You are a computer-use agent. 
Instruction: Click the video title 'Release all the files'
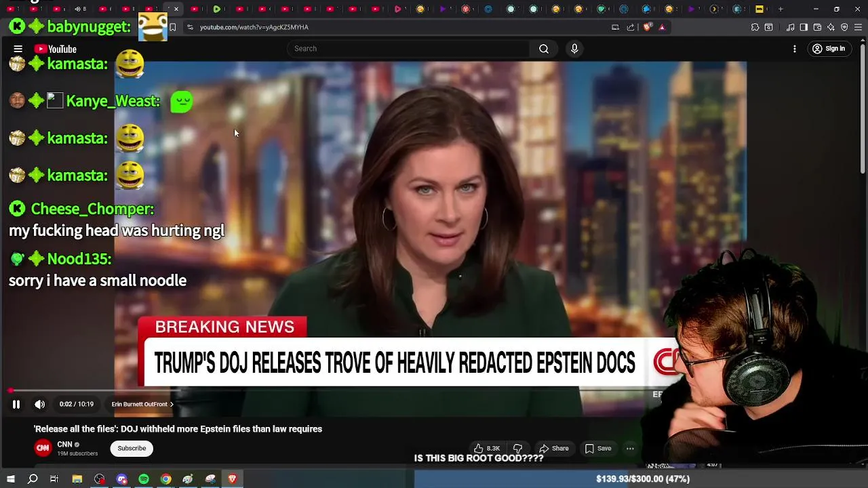[x=178, y=429]
